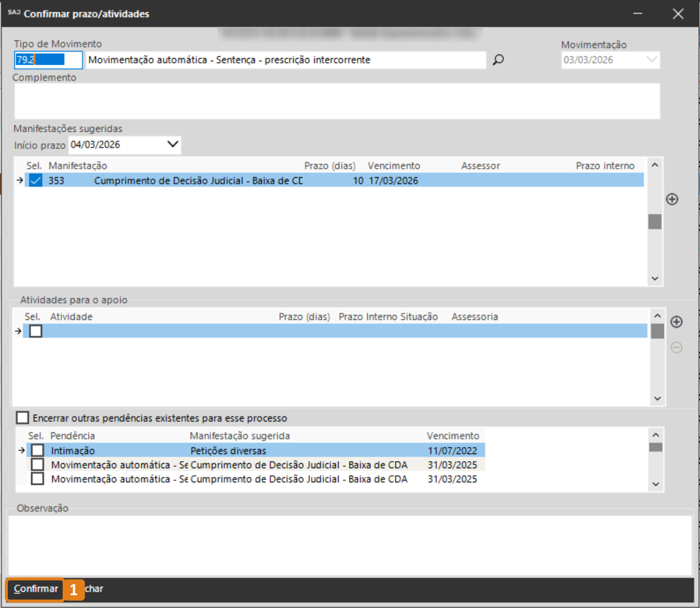The height and width of the screenshot is (608, 700).
Task: Click the Complemento text field
Action: (x=337, y=101)
